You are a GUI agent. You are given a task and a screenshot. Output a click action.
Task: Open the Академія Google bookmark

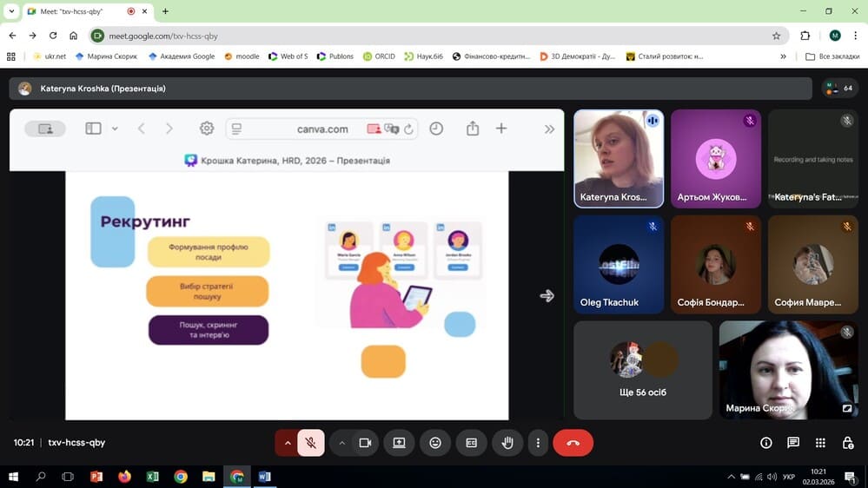182,56
